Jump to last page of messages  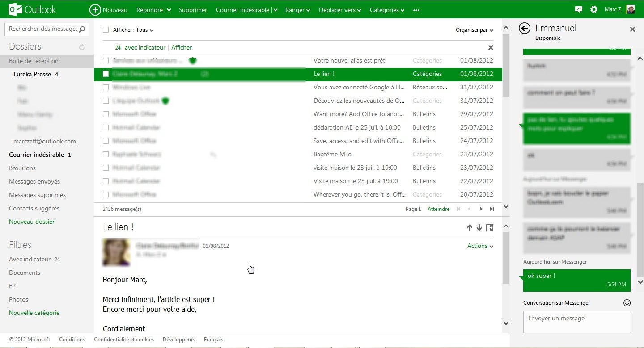pos(492,209)
